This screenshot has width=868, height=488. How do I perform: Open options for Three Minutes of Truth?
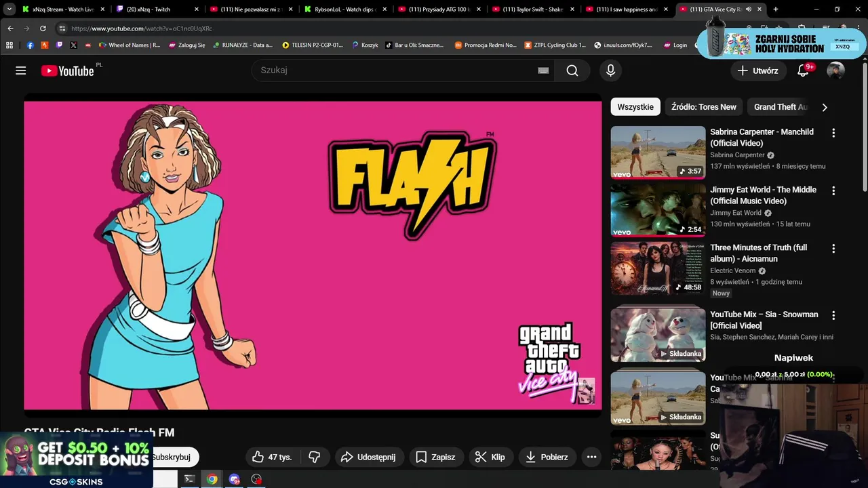click(x=833, y=249)
